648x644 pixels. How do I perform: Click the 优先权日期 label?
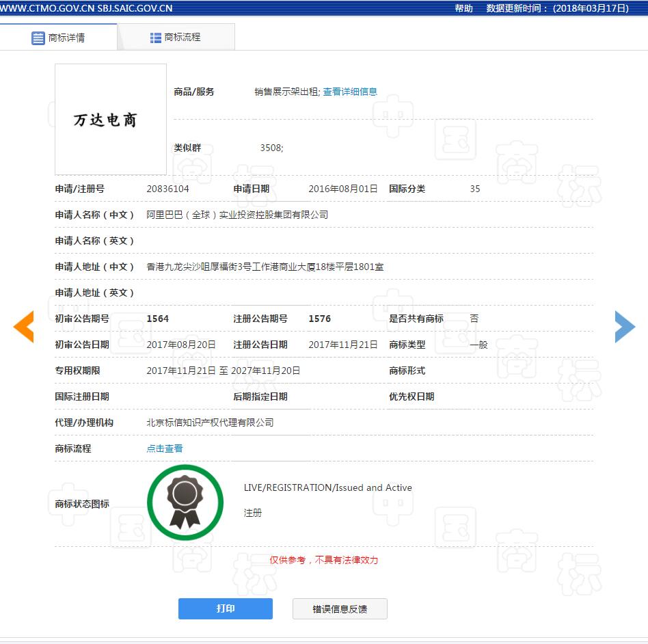coord(411,397)
